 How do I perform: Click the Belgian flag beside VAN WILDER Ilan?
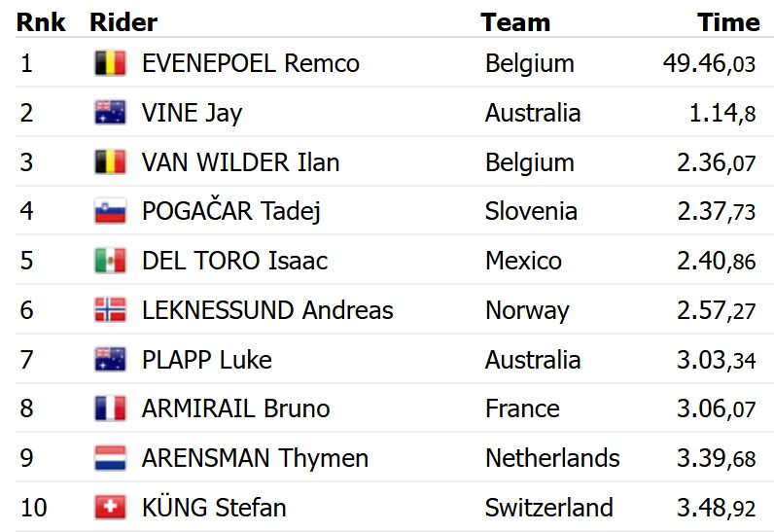[x=110, y=162]
